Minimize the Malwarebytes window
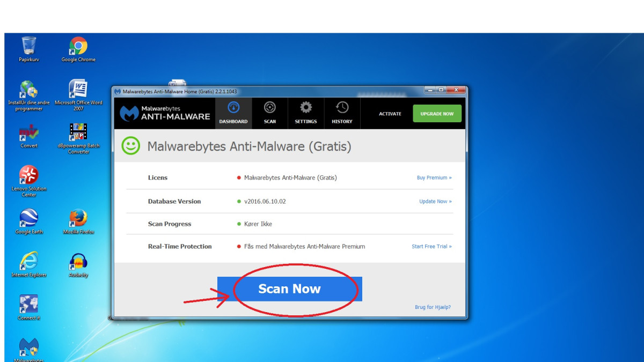 pyautogui.click(x=431, y=90)
